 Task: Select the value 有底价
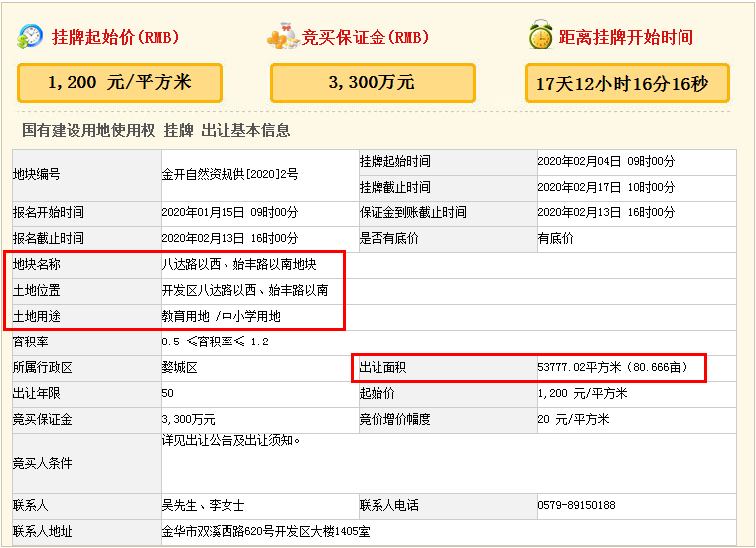[556, 238]
